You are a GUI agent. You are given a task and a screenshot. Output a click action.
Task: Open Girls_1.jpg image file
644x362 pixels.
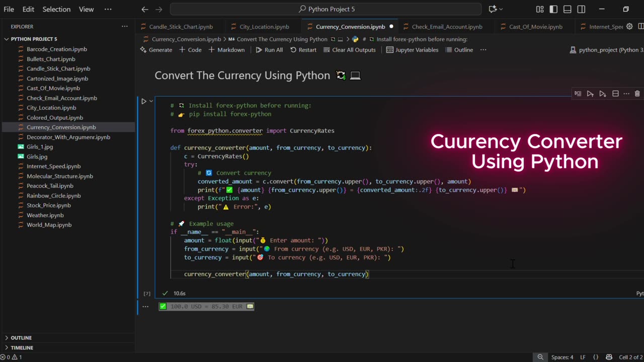pyautogui.click(x=40, y=147)
